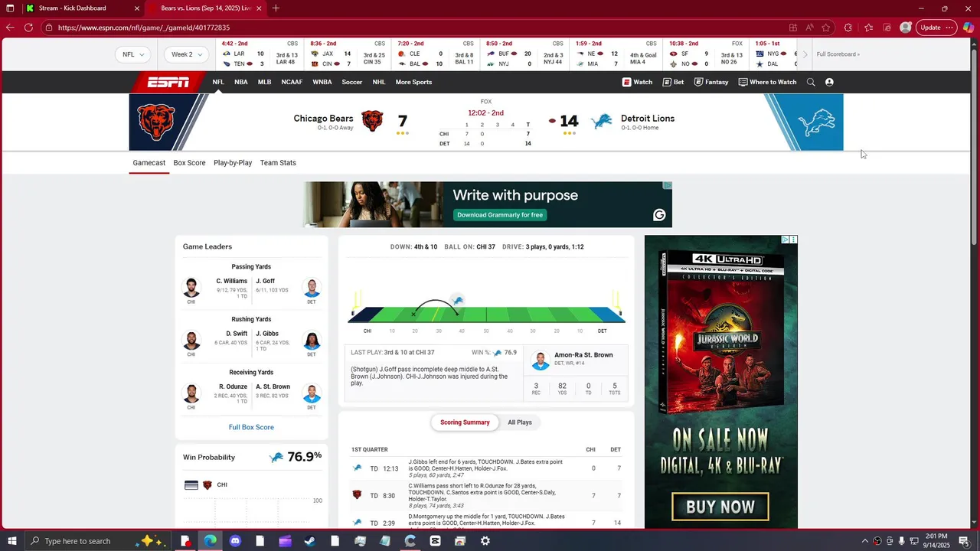Open the Edge favorites list icon
Image resolution: width=980 pixels, height=551 pixels.
pos(868,28)
